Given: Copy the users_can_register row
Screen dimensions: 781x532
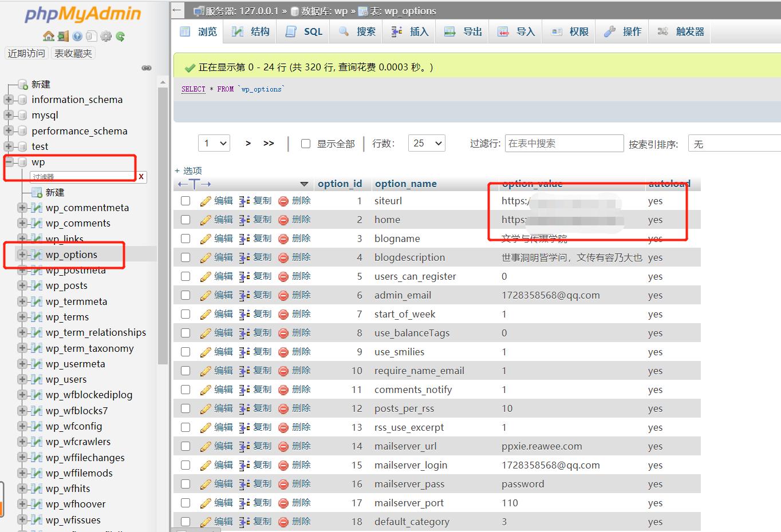Looking at the screenshot, I should click(x=255, y=276).
